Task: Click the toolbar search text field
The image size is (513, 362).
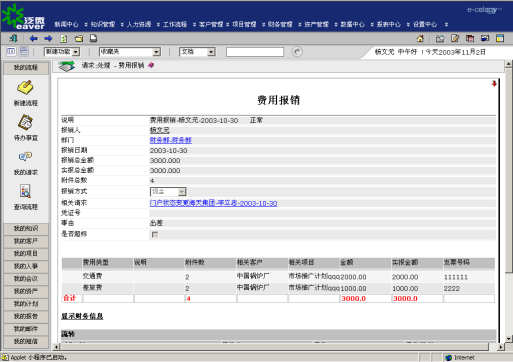Action: (255, 52)
